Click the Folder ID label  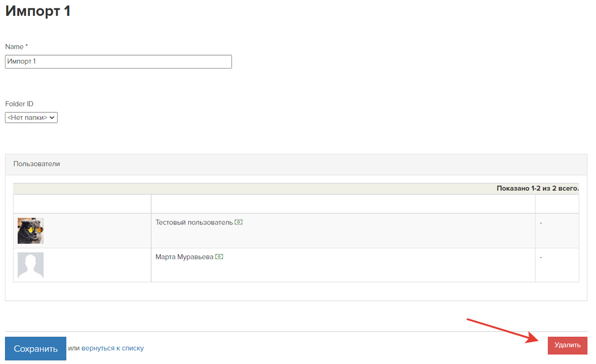coord(19,104)
